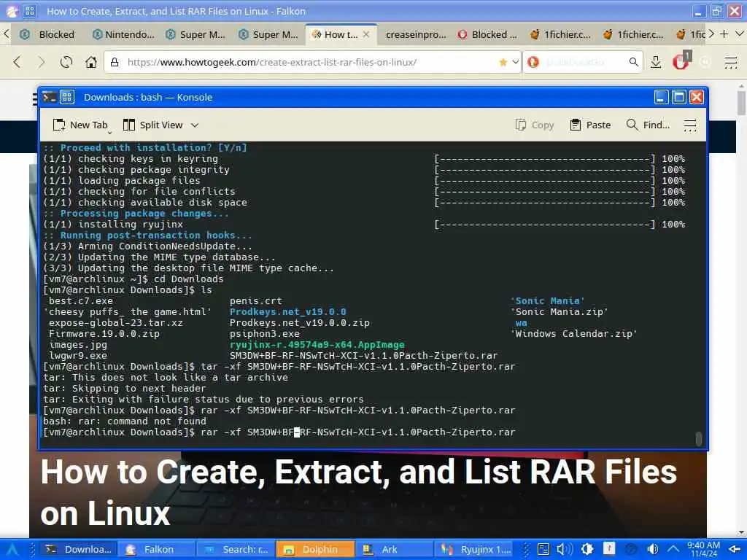747x560 pixels.
Task: Click "'Sonic Mania.zip'" in the terminal output
Action: [x=559, y=312]
